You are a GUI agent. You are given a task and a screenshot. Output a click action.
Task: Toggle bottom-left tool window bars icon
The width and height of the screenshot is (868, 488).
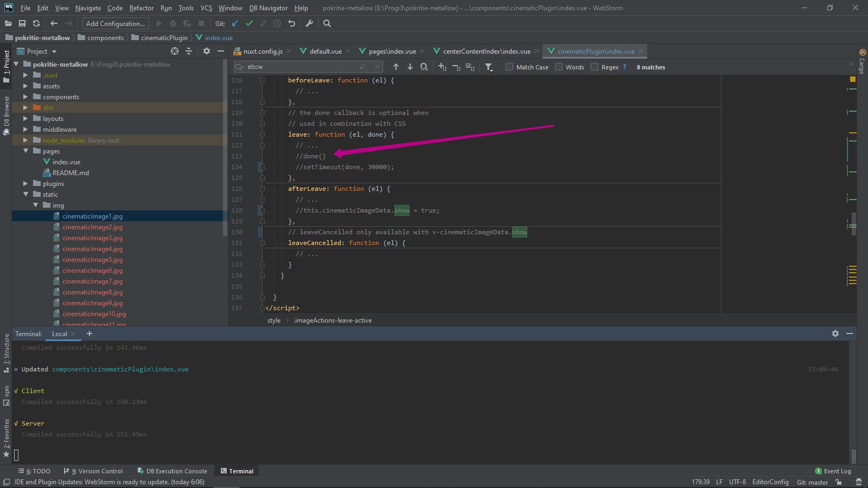[7, 482]
